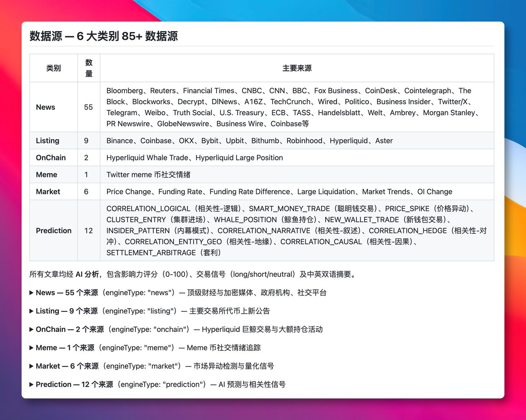Click engineType: "prediction" text
The image size is (526, 420).
pyautogui.click(x=163, y=385)
